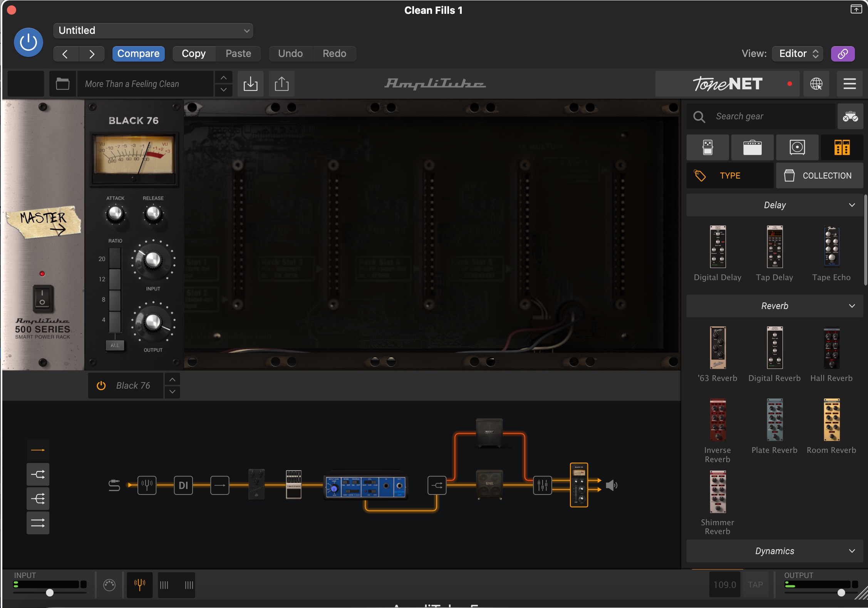Toggle the plugin power bypass button
868x608 pixels.
pyautogui.click(x=28, y=42)
